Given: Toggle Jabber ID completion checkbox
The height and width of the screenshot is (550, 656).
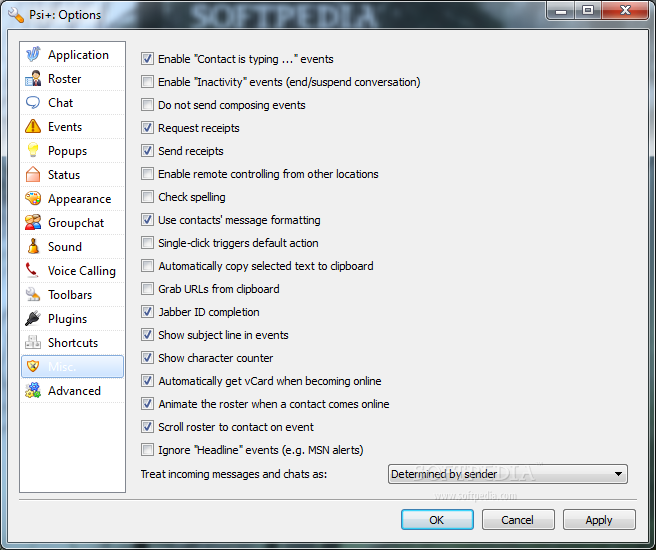Looking at the screenshot, I should pos(147,312).
